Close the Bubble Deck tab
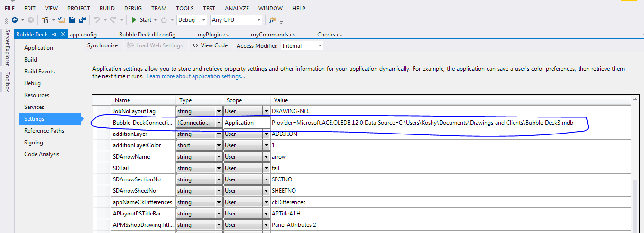Screen dimensions: 644x233 [64, 34]
